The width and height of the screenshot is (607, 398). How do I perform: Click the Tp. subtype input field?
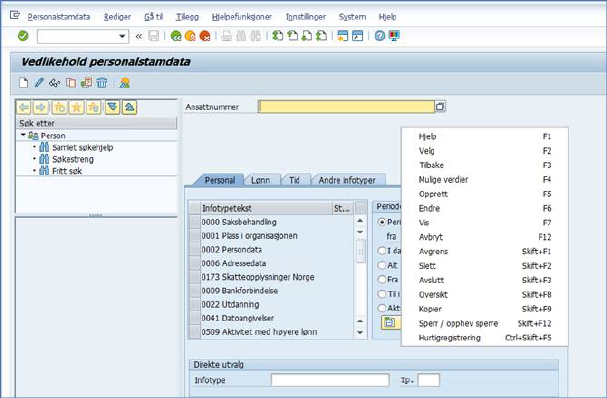tap(429, 380)
